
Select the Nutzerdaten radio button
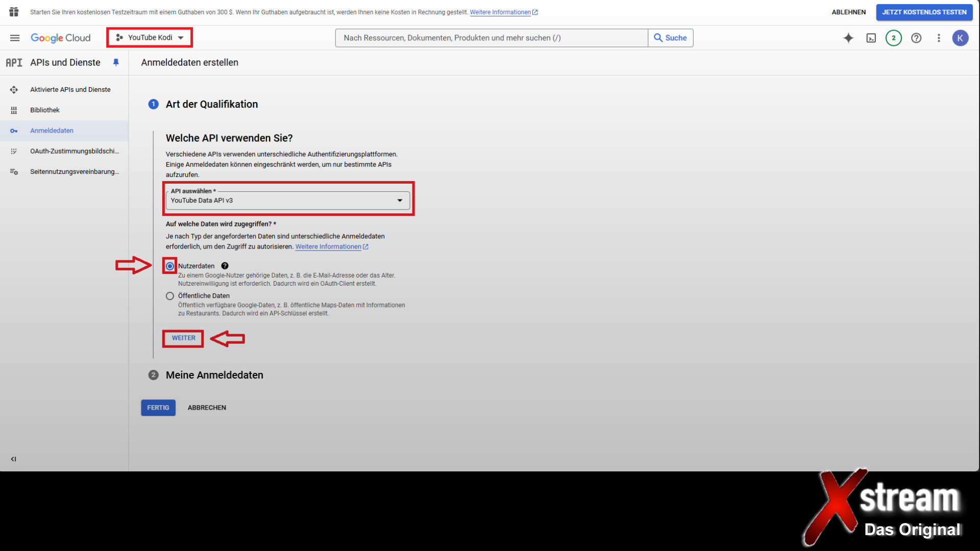click(170, 266)
